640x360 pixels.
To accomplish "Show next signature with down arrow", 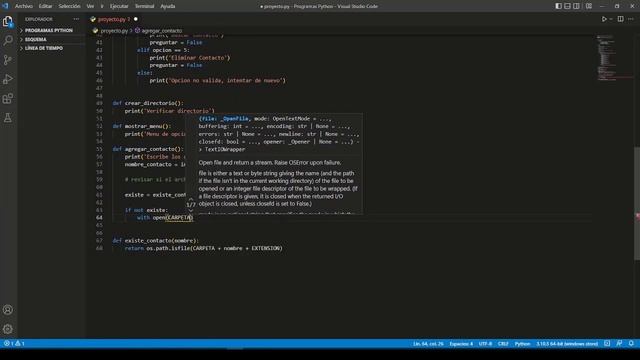I will (191, 211).
